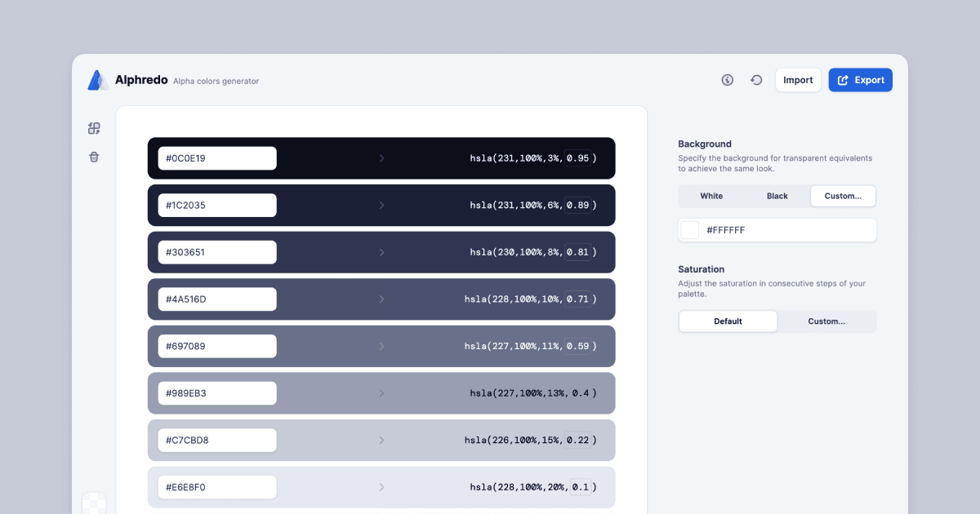Click the Import button
Viewport: 980px width, 514px height.
(798, 80)
